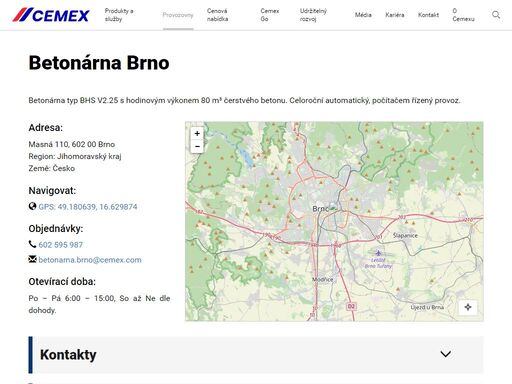Click the D2 highway shield on map

coord(351,306)
